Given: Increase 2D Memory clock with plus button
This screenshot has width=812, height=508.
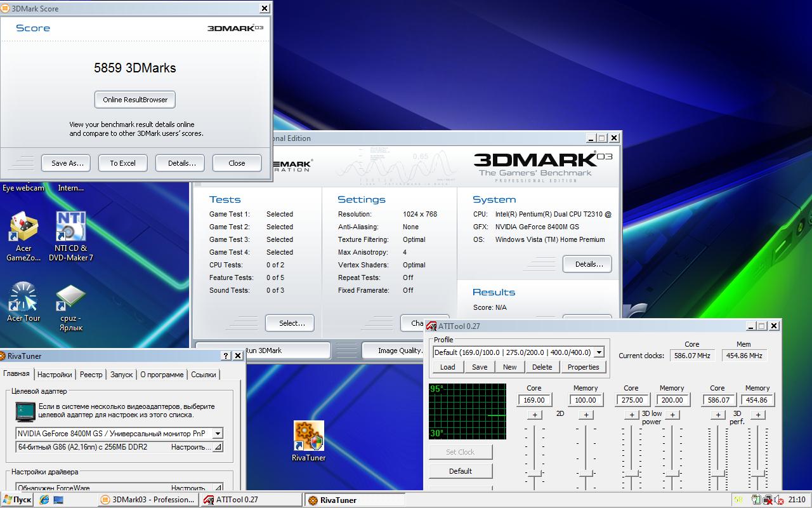Looking at the screenshot, I should point(586,415).
